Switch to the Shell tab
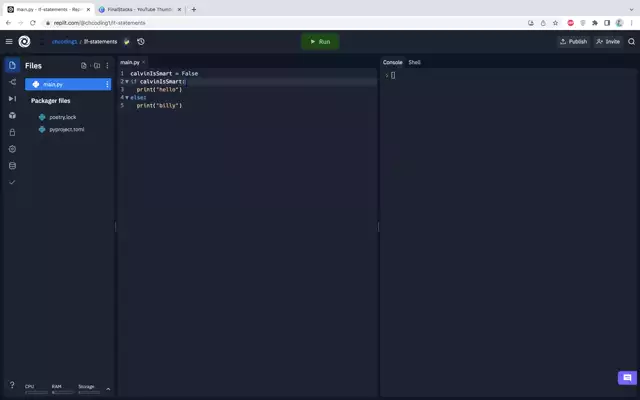This screenshot has height=400, width=640. pyautogui.click(x=414, y=62)
